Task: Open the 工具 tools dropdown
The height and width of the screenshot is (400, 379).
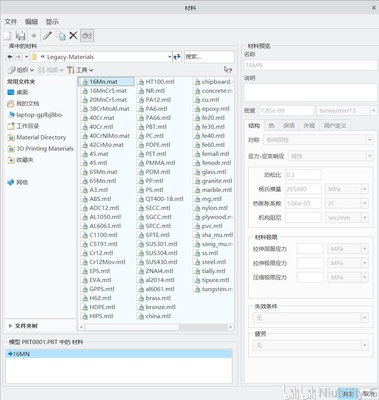Action: pyautogui.click(x=80, y=70)
